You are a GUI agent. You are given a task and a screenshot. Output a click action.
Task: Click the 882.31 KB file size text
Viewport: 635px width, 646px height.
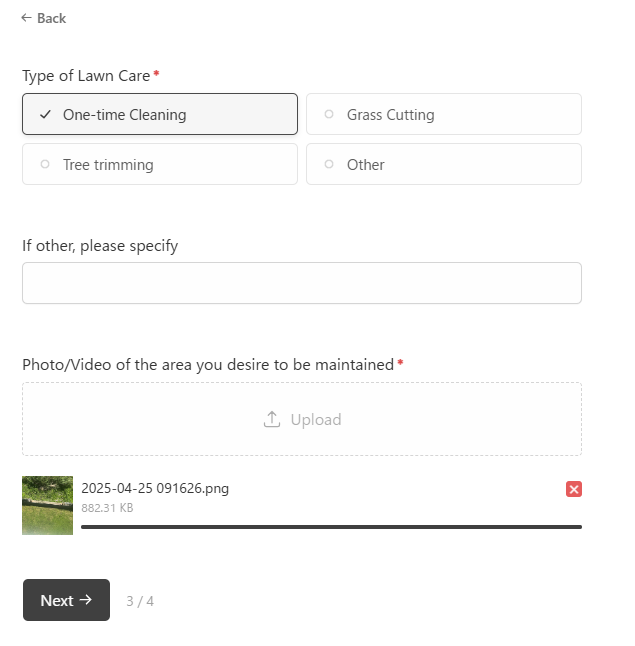[x=107, y=508]
